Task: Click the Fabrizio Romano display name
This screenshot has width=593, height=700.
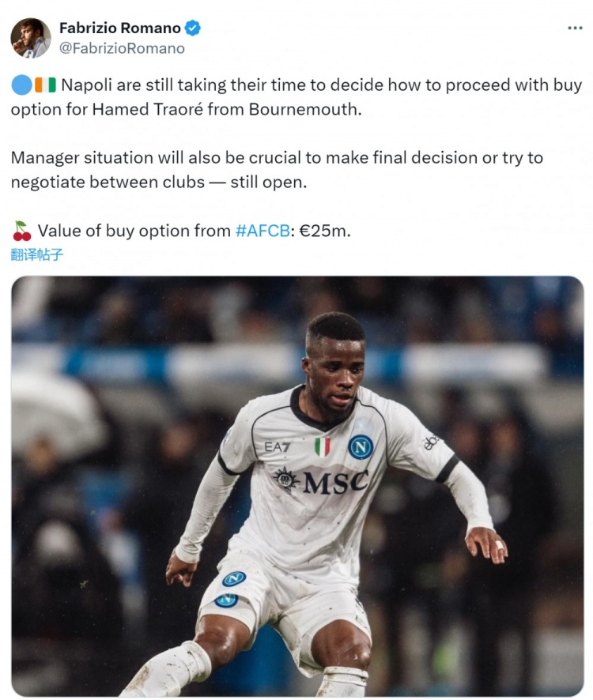Action: pyautogui.click(x=119, y=28)
